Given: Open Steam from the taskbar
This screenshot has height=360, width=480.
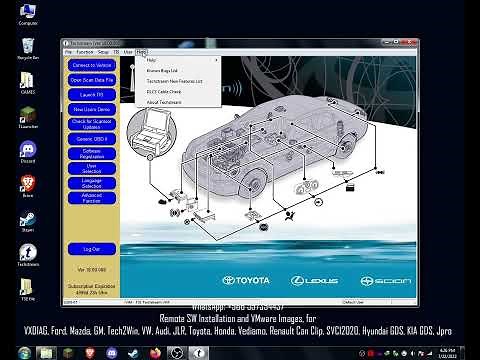Looking at the screenshot, I should tap(133, 353).
